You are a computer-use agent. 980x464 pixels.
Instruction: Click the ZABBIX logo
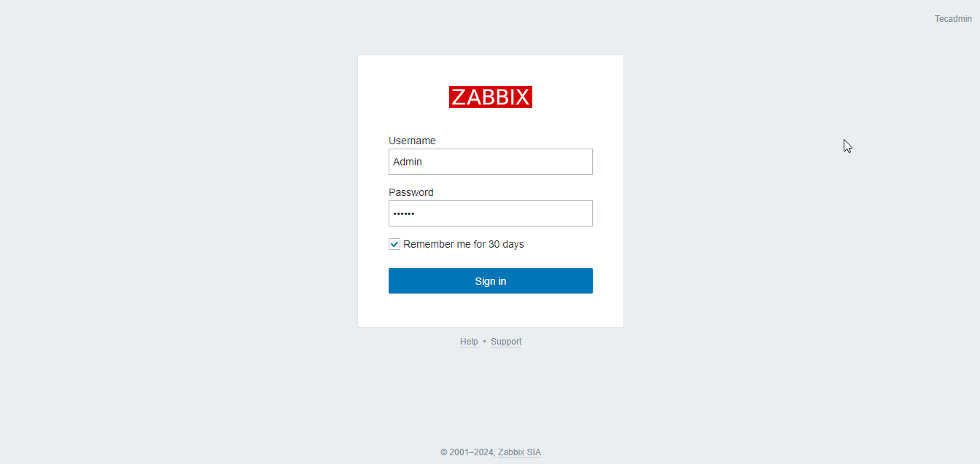490,96
